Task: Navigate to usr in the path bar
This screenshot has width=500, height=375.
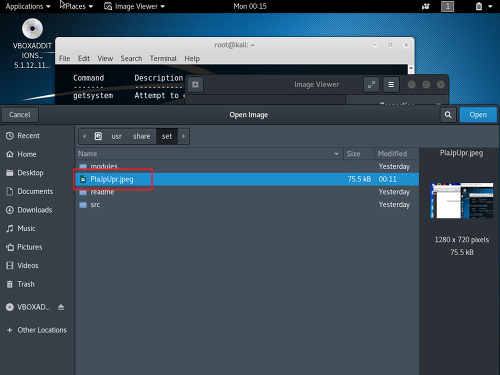Action: coord(117,136)
